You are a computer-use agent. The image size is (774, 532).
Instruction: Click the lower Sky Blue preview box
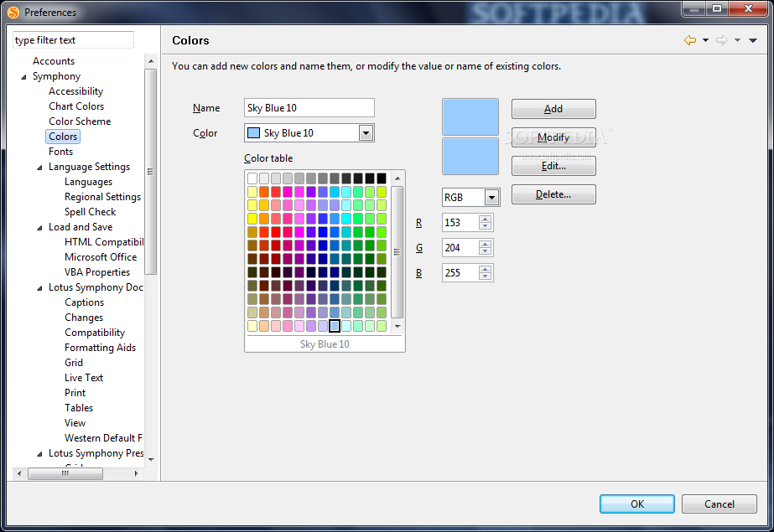pos(470,157)
